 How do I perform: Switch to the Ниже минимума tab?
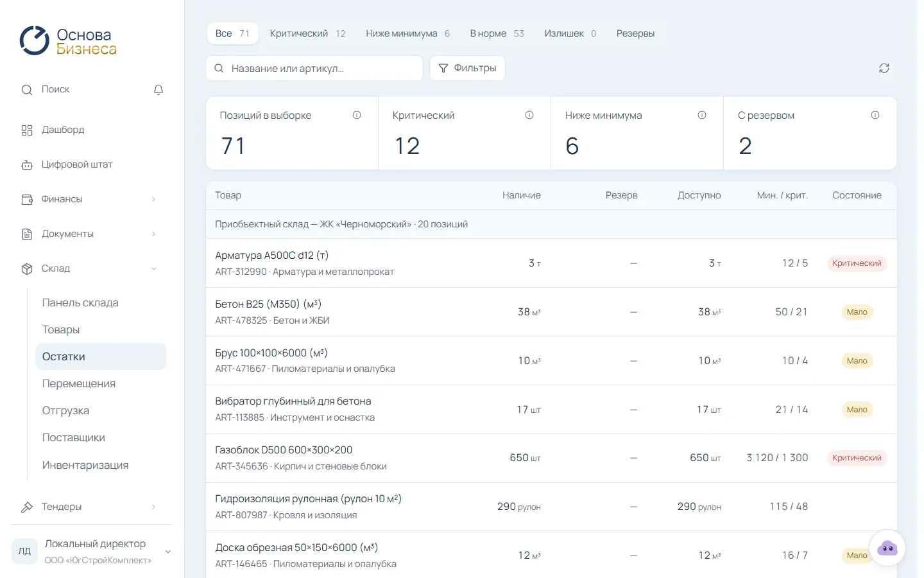pyautogui.click(x=407, y=33)
